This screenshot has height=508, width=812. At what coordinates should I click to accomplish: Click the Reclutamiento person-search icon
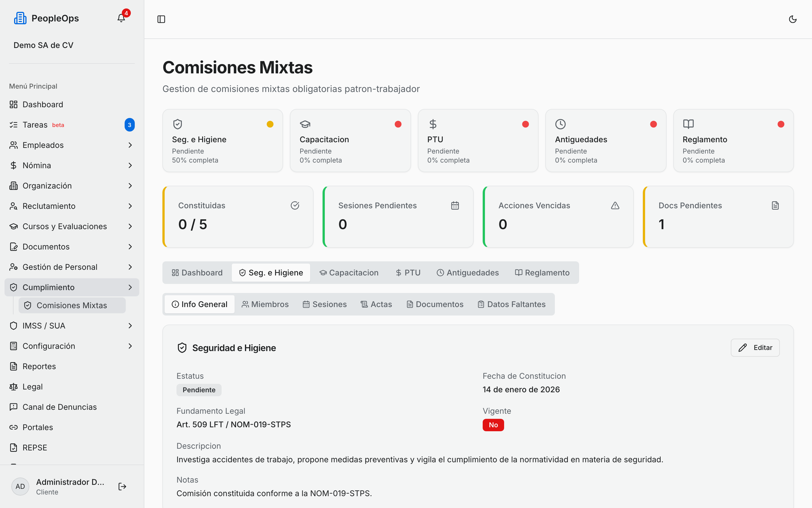[14, 206]
